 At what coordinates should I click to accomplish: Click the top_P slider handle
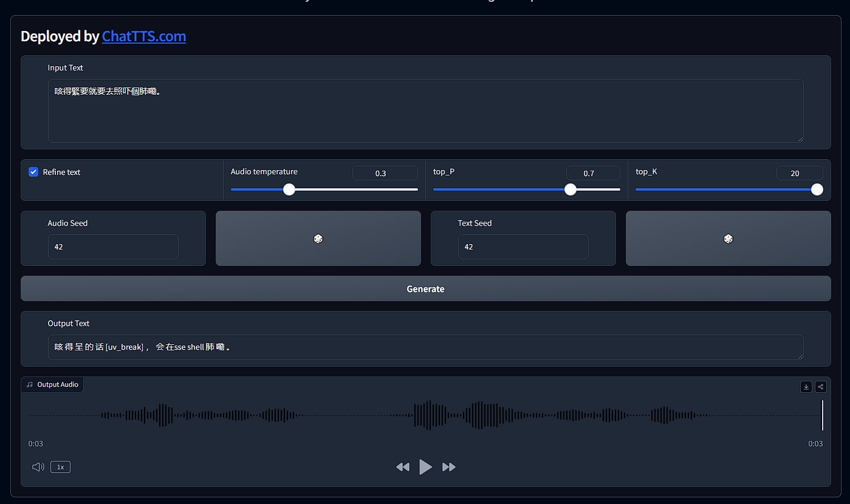click(570, 189)
